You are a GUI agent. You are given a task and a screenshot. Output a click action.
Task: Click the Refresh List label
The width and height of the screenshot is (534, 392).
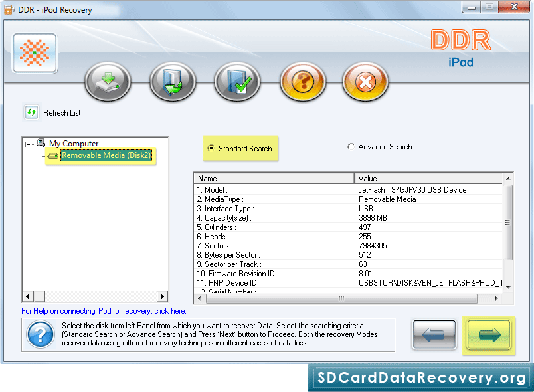[62, 113]
